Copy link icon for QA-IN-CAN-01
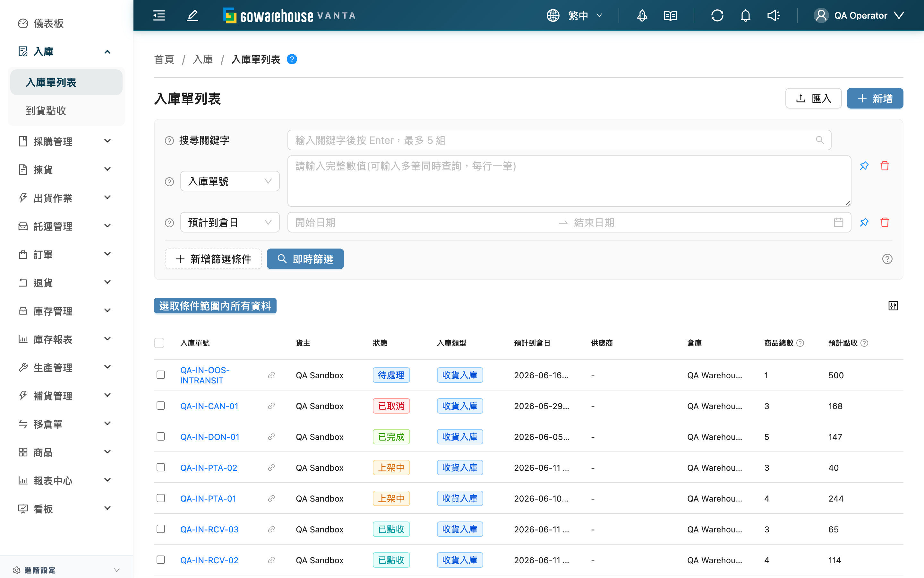Screen dimensions: 924x578 [271, 406]
